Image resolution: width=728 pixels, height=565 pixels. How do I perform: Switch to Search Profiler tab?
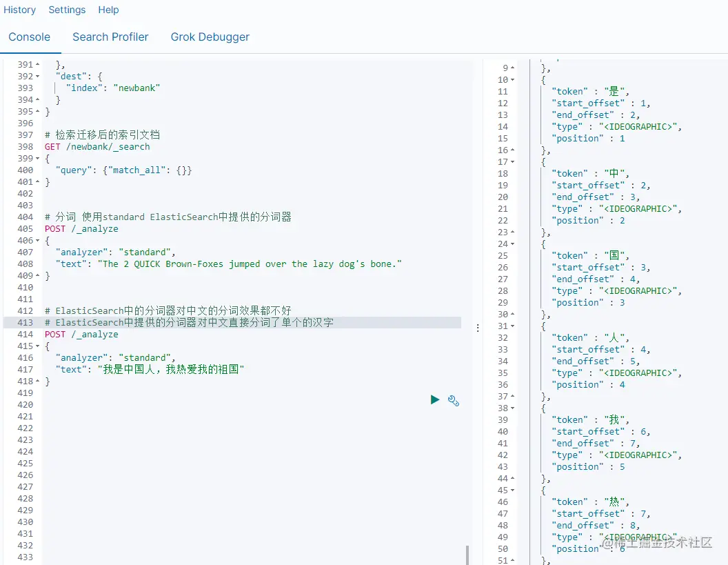(110, 37)
